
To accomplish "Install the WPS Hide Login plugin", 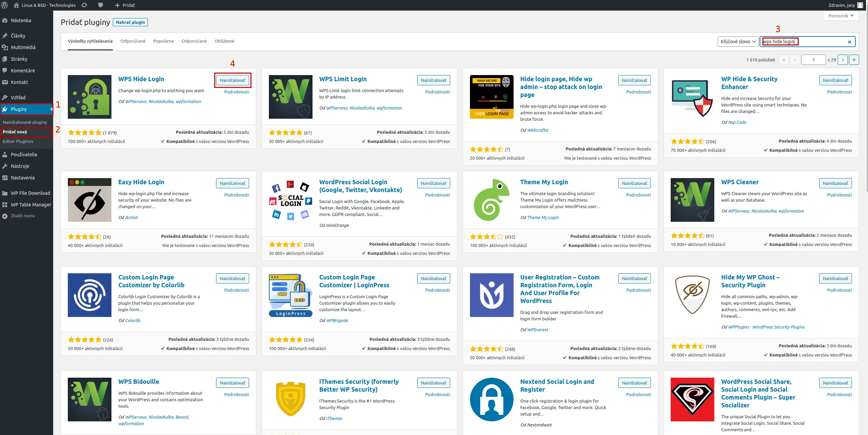I will pos(232,80).
